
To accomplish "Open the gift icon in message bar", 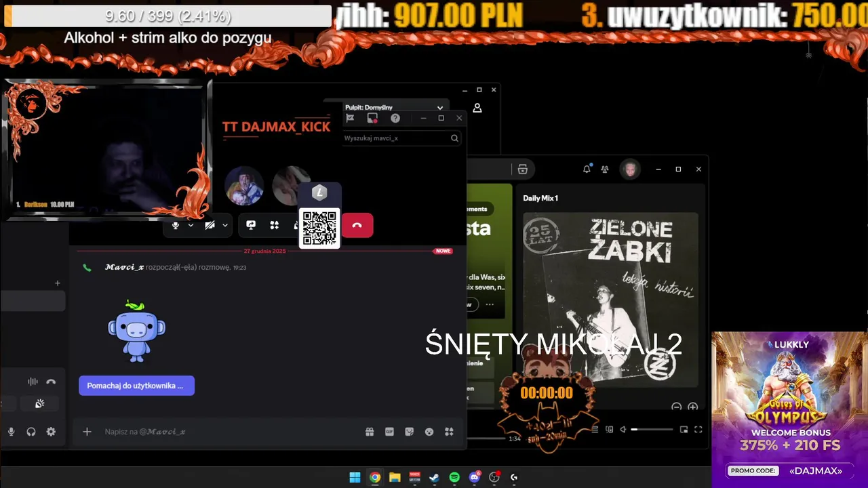I will click(x=370, y=432).
